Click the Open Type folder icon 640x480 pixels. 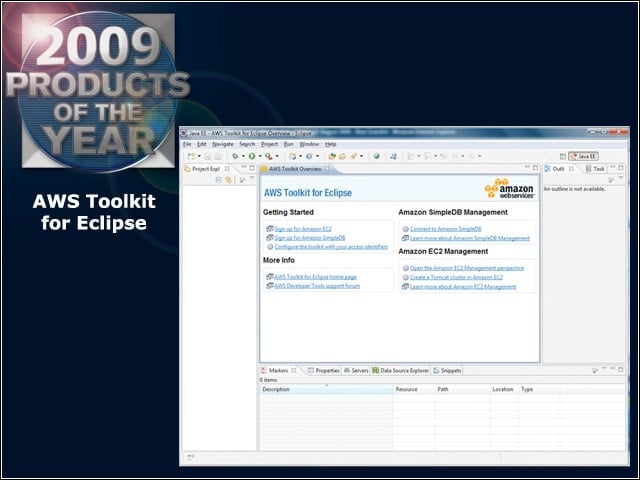pos(332,156)
